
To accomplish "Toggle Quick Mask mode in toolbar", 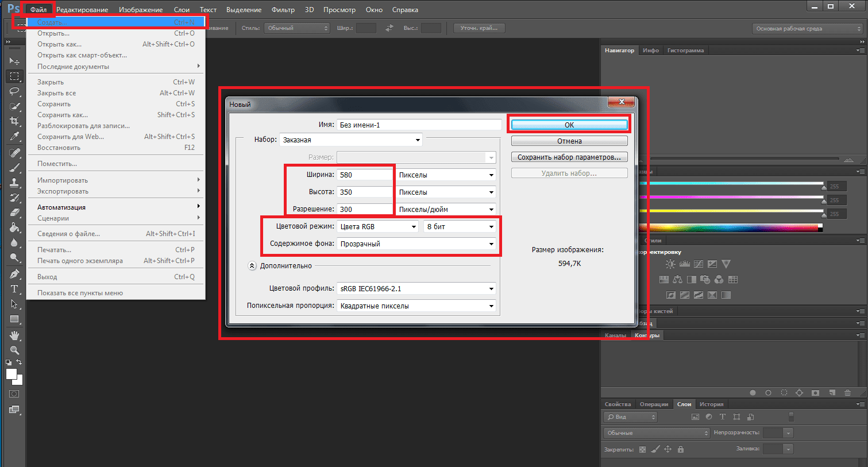I will (x=14, y=394).
